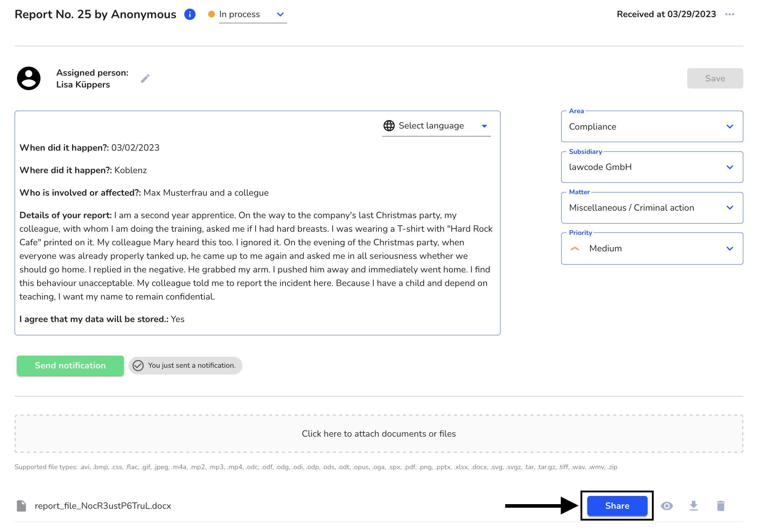Click the anonymous user avatar icon

[29, 78]
